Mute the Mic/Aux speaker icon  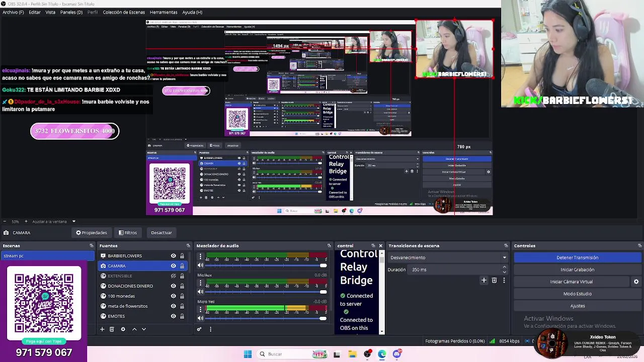pyautogui.click(x=200, y=292)
